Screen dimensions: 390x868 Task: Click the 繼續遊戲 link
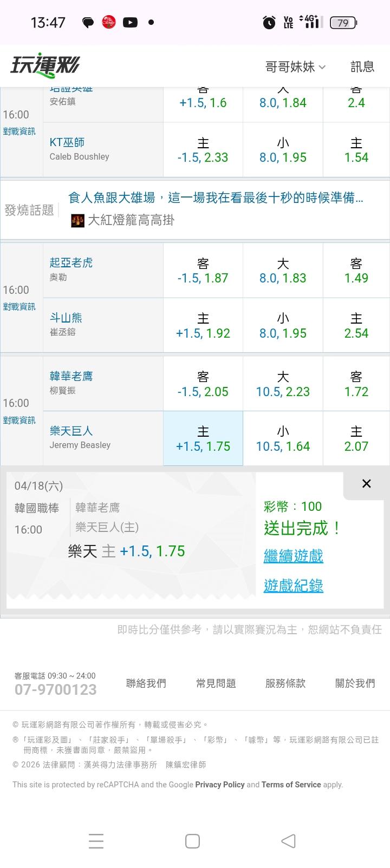293,555
